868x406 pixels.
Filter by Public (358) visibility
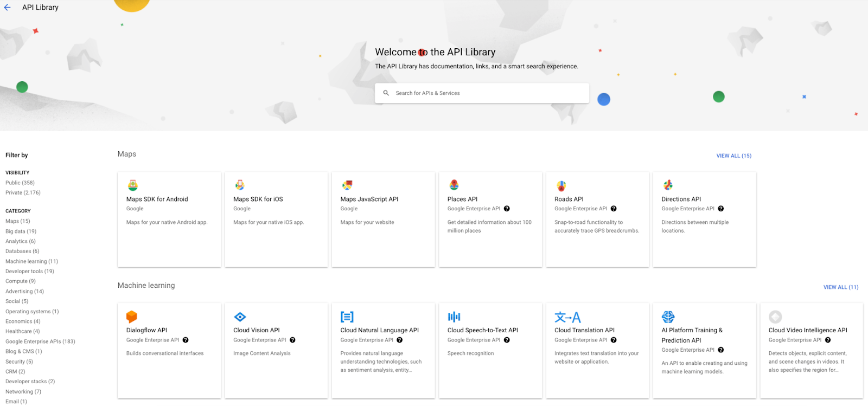point(20,183)
